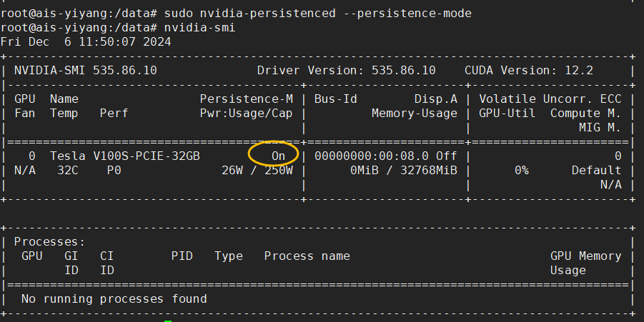Click the 0MiB / 32768MiB memory usage

click(403, 171)
